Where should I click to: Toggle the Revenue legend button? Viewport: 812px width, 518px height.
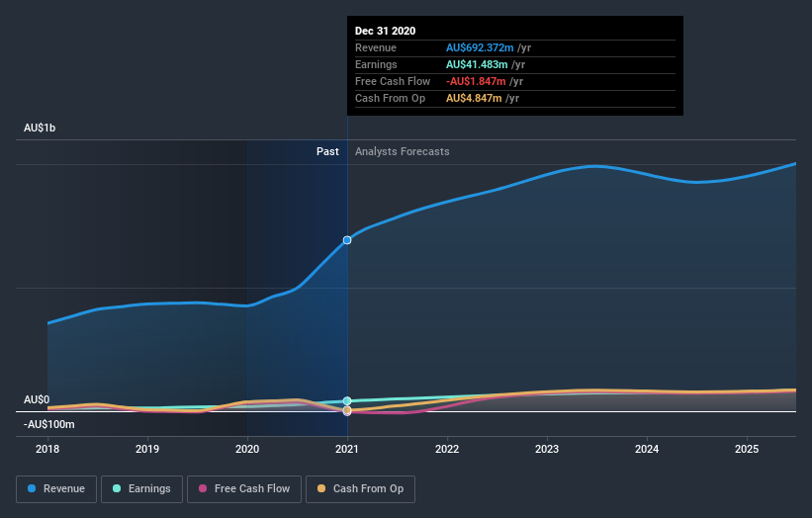click(x=56, y=489)
